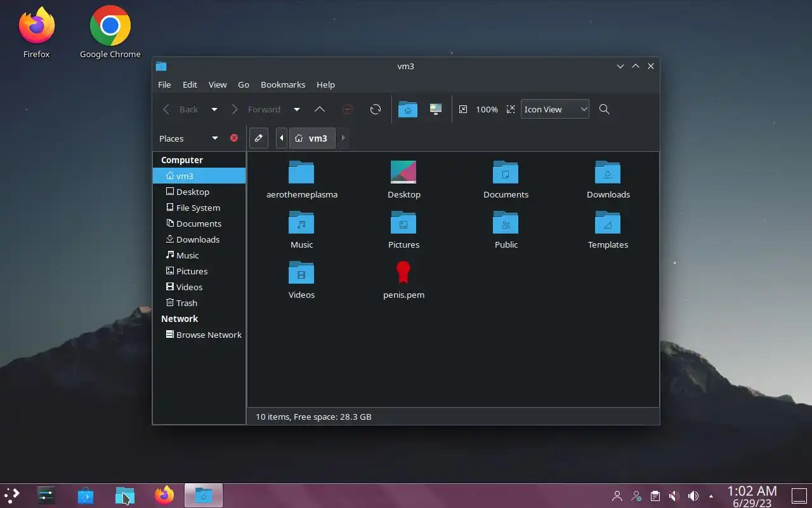Viewport: 812px width, 508px height.
Task: Select Music in the Places sidebar
Action: click(199, 255)
